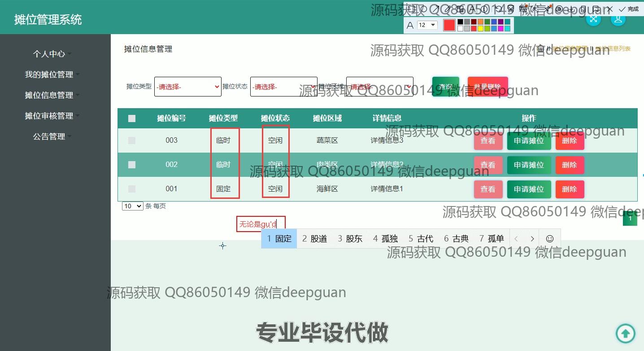
Task: Click the undo annotation icon
Action: pyautogui.click(x=498, y=9)
